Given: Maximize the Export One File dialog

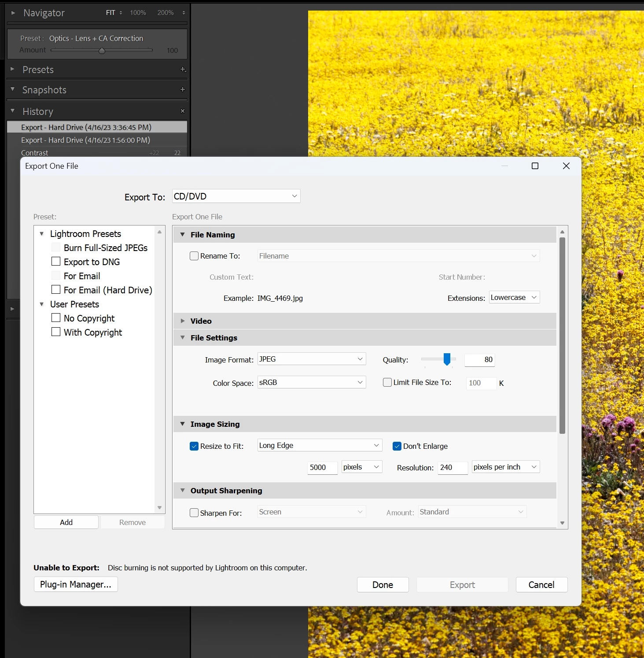Looking at the screenshot, I should point(535,166).
